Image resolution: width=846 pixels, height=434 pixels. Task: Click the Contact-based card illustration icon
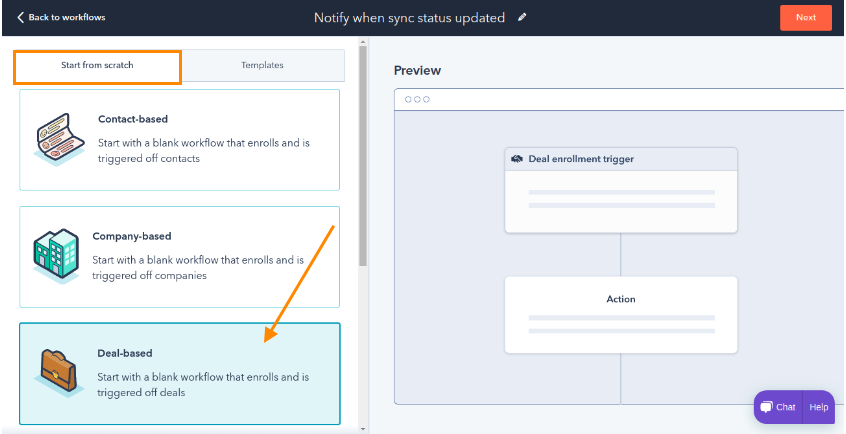(x=59, y=140)
